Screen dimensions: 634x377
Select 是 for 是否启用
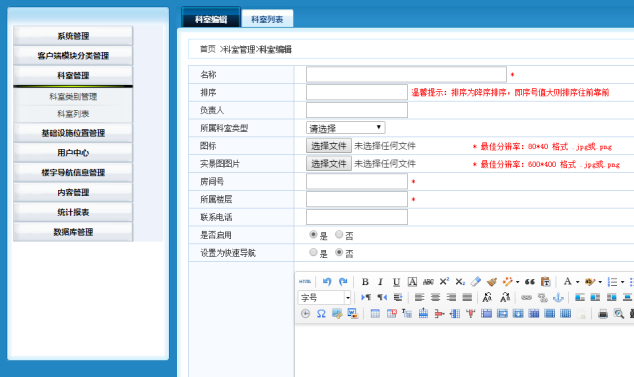click(x=313, y=234)
